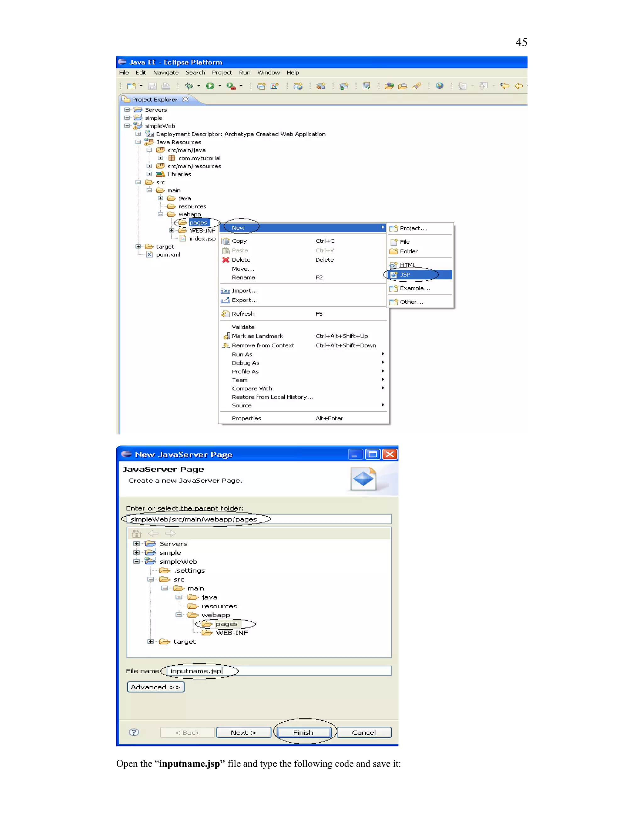Open the Project menu

222,73
